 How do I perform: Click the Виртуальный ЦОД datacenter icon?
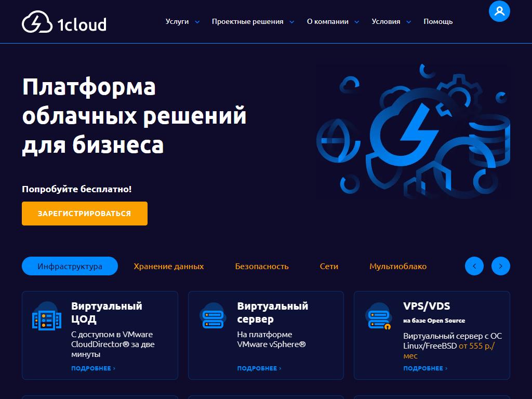(x=47, y=316)
